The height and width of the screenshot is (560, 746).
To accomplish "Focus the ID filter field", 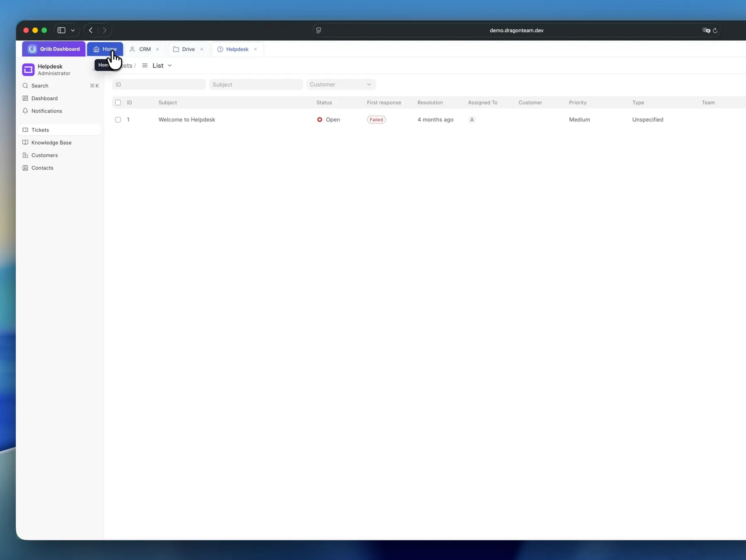I will pyautogui.click(x=159, y=85).
